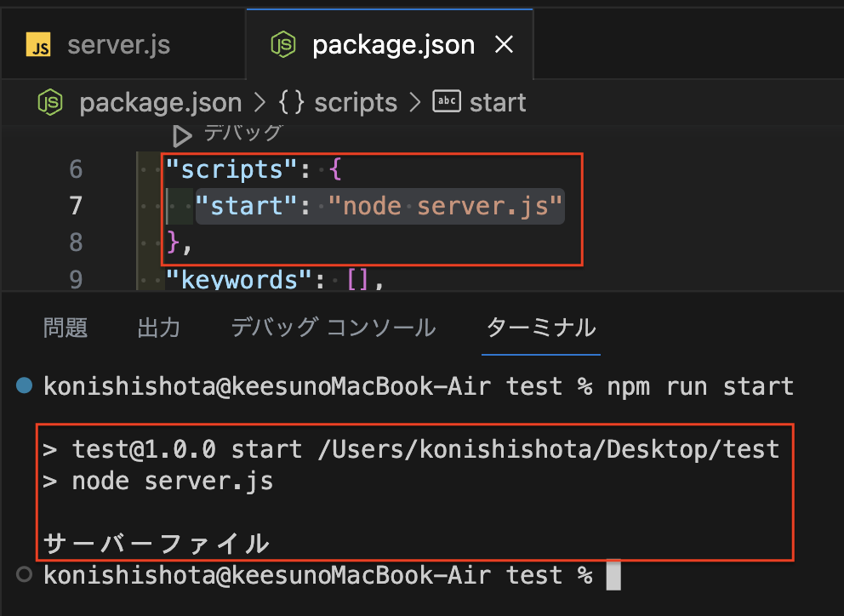Click the Node.js icon in the breadcrumb bar
This screenshot has width=844, height=616.
click(49, 102)
